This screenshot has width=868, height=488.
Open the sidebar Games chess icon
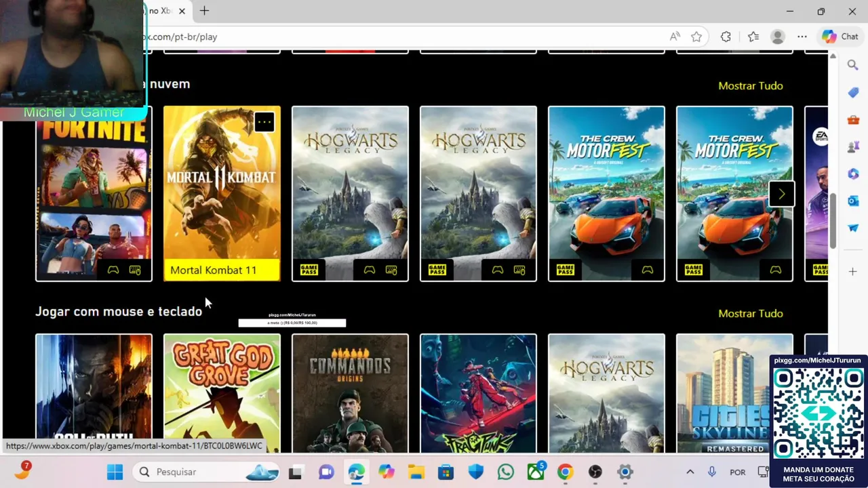(x=853, y=147)
